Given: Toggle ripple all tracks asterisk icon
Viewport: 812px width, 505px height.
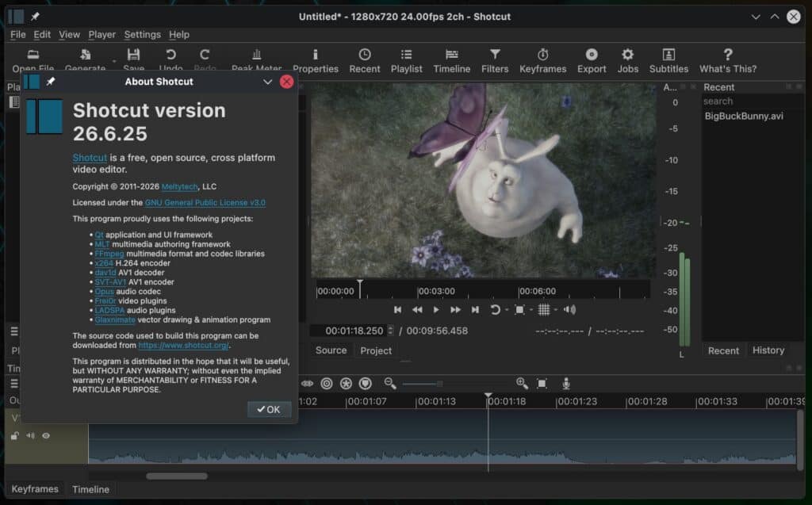Looking at the screenshot, I should point(346,383).
